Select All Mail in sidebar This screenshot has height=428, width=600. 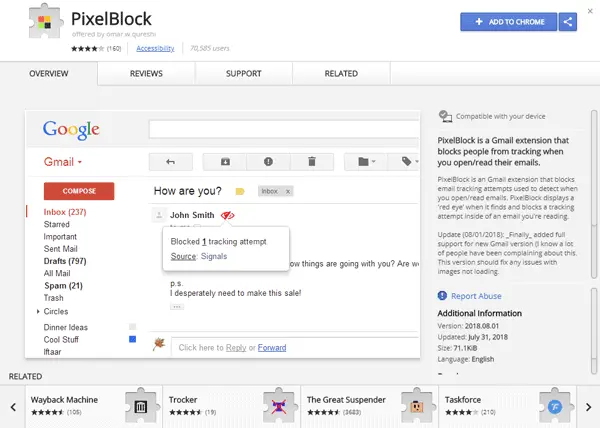[x=57, y=273]
